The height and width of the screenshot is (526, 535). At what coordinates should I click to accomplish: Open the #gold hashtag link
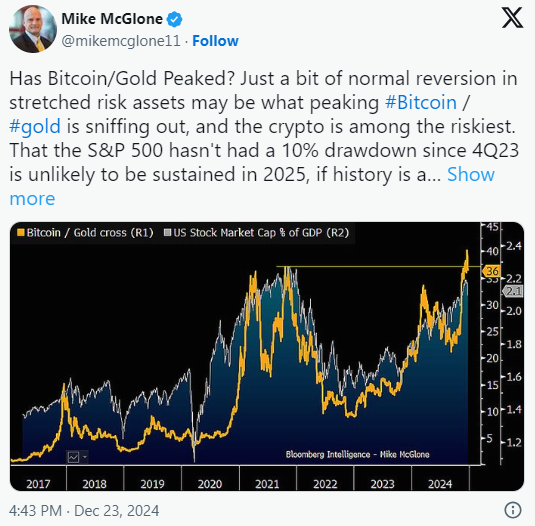tap(35, 127)
